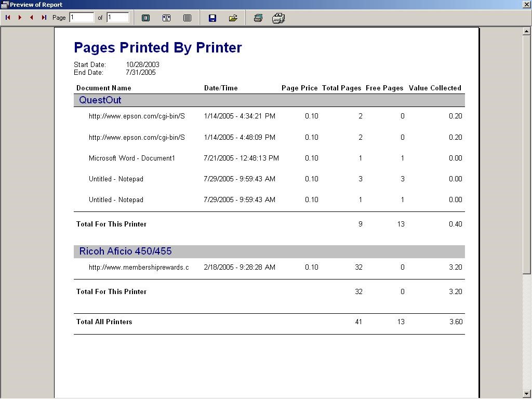Close the Preview of Report window
Viewport: 532px width, 399px height.
(526, 5)
